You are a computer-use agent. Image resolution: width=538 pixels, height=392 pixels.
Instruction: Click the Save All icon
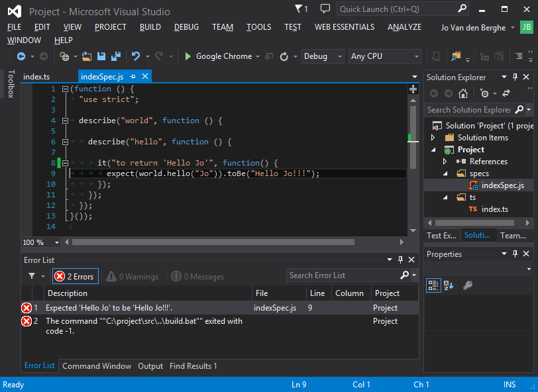point(116,56)
